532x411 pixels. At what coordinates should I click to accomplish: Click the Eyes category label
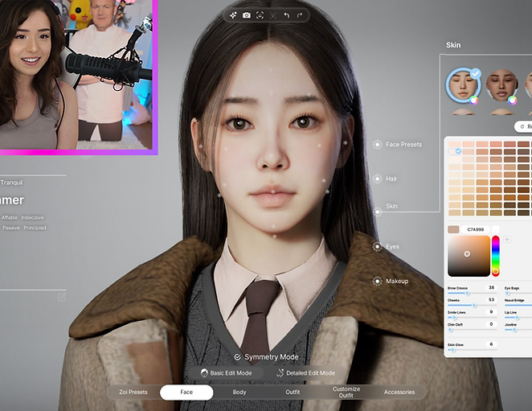pyautogui.click(x=392, y=247)
